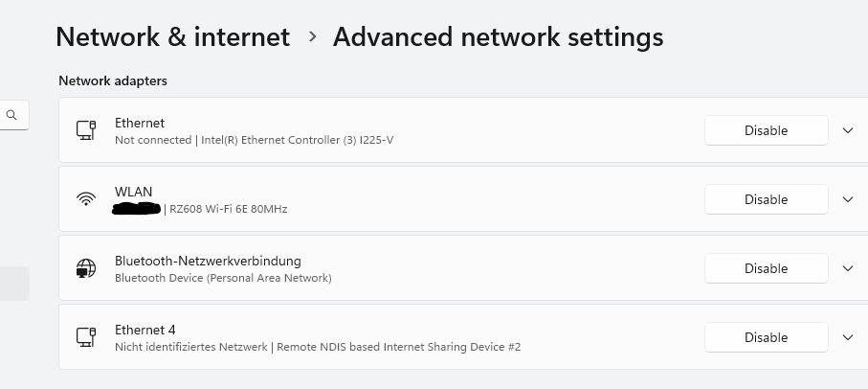Click the Ethernet adapter icon
Image resolution: width=868 pixels, height=389 pixels.
86,130
